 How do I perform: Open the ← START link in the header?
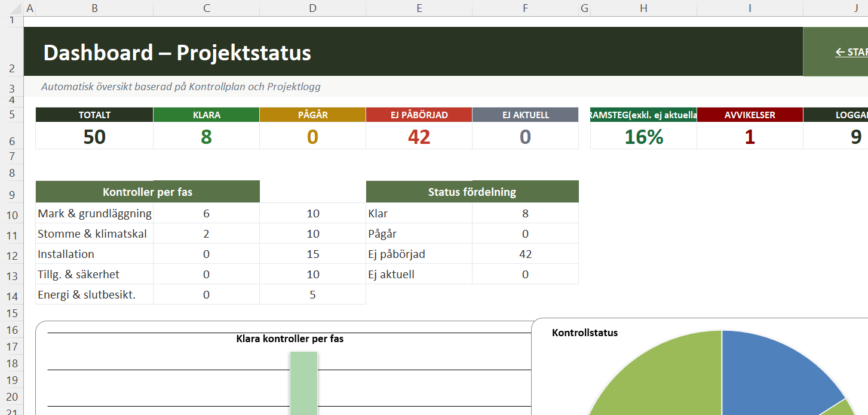pyautogui.click(x=851, y=52)
